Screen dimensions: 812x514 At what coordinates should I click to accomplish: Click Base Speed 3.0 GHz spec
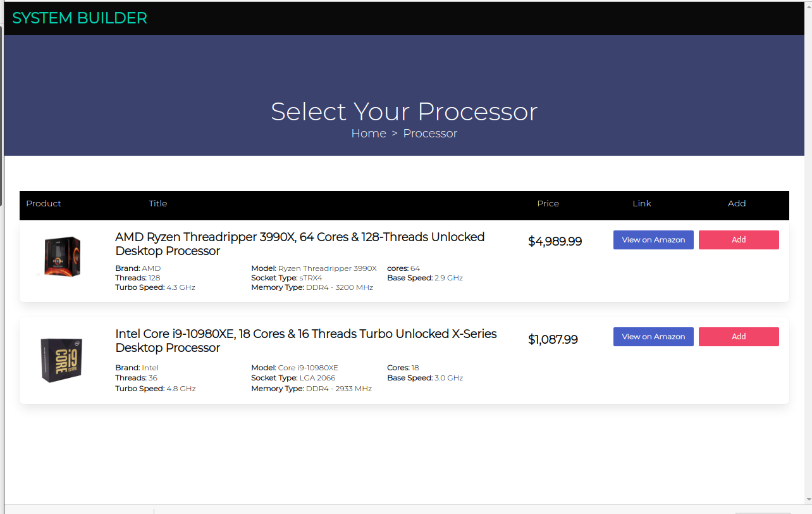coord(425,378)
